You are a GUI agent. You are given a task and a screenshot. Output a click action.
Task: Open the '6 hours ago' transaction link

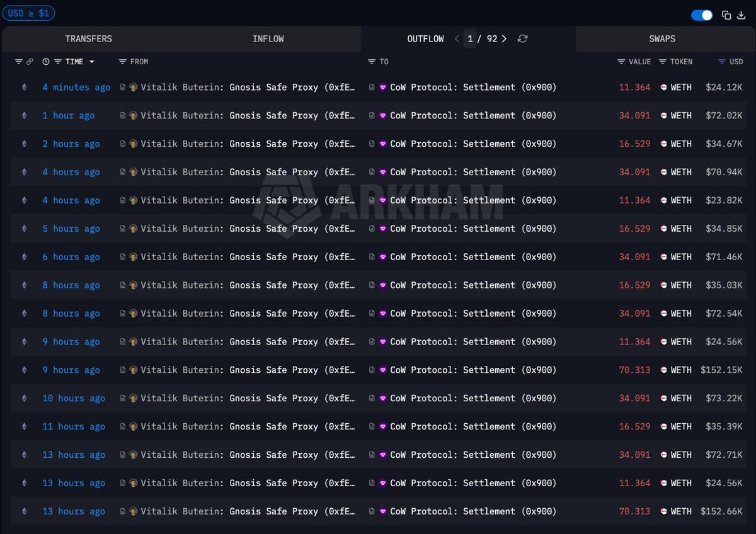click(71, 257)
